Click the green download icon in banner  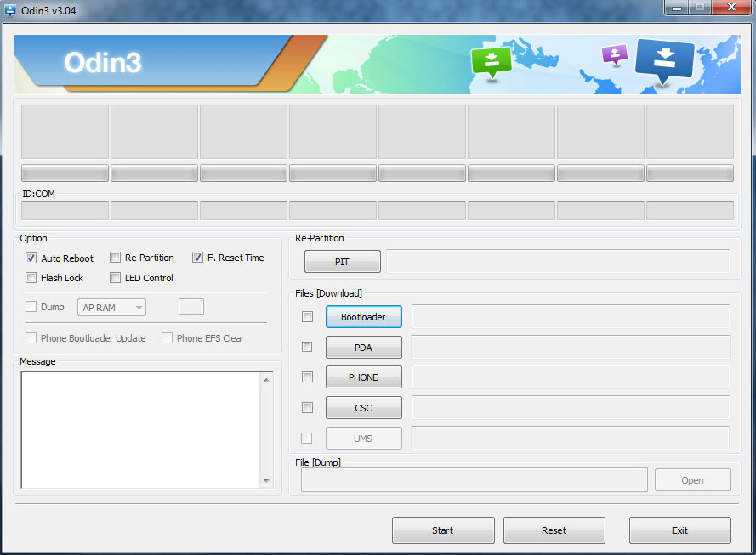[491, 62]
